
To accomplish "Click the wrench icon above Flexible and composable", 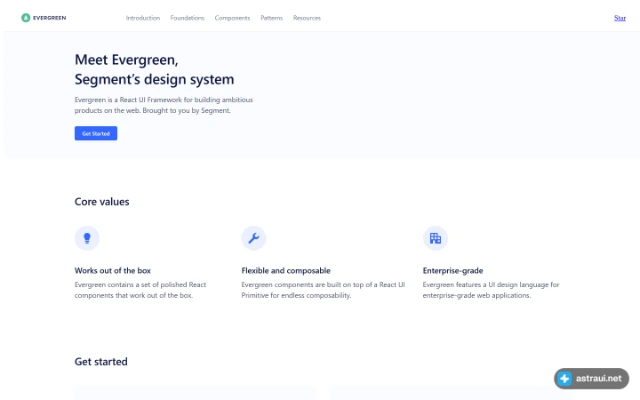I will 253,238.
